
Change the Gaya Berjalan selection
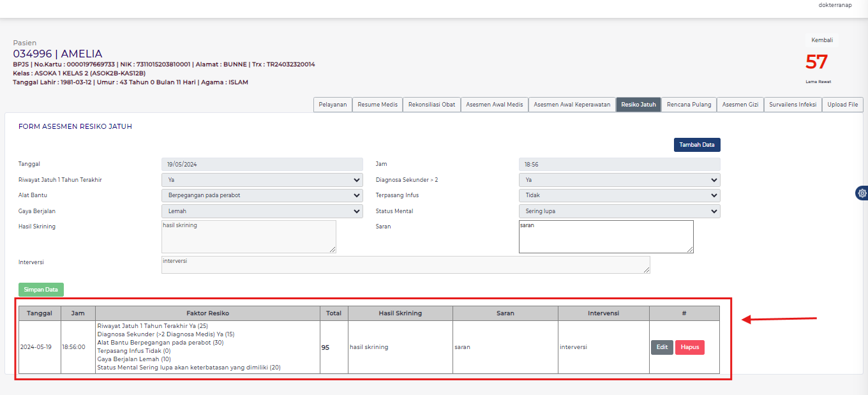point(262,211)
